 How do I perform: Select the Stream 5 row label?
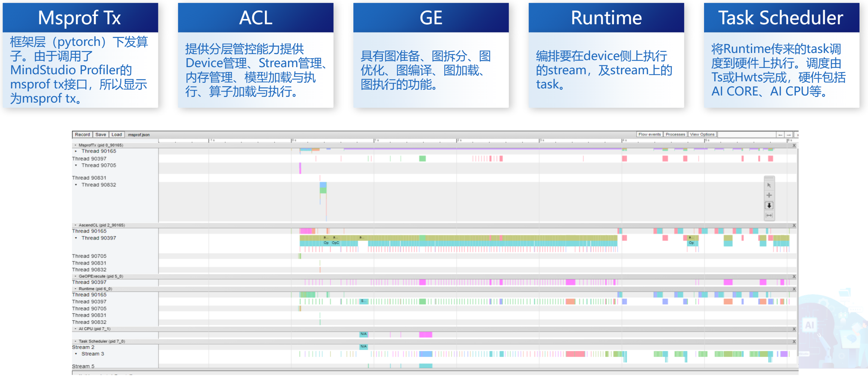(x=83, y=366)
